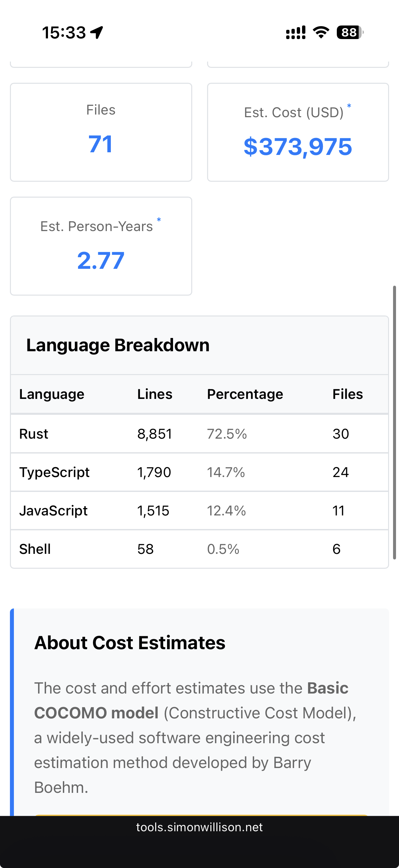Select the TypeScript row in language table
The height and width of the screenshot is (868, 399).
click(x=199, y=472)
